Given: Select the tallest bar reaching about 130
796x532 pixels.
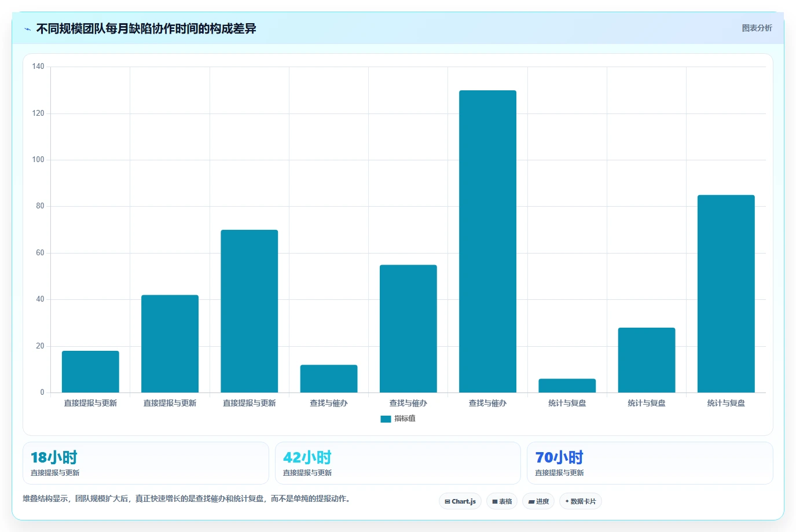Looking at the screenshot, I should tap(487, 241).
